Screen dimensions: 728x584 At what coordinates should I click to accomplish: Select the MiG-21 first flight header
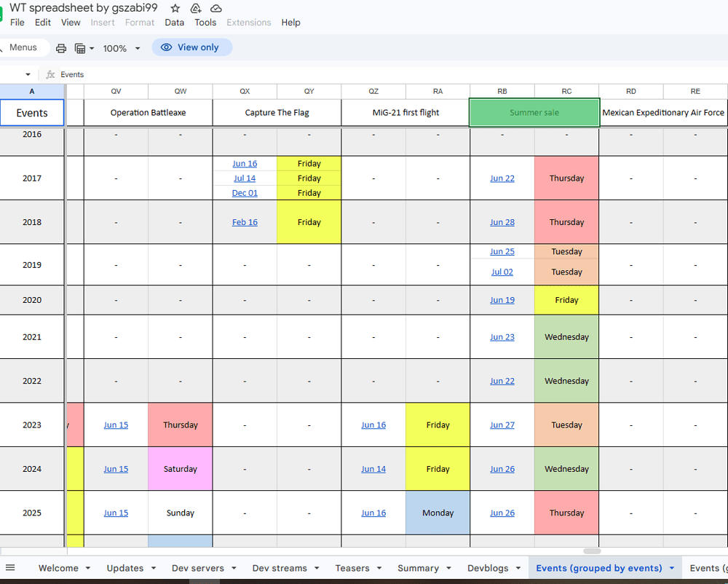pyautogui.click(x=405, y=112)
